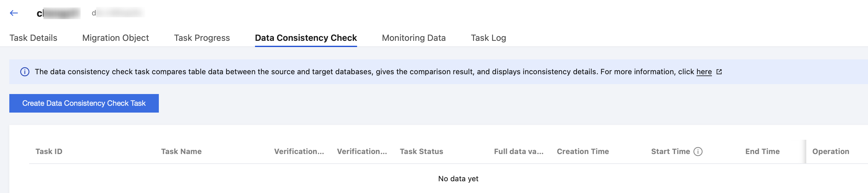The width and height of the screenshot is (868, 193).
Task: Follow the 'here' link for more information
Action: click(x=704, y=72)
